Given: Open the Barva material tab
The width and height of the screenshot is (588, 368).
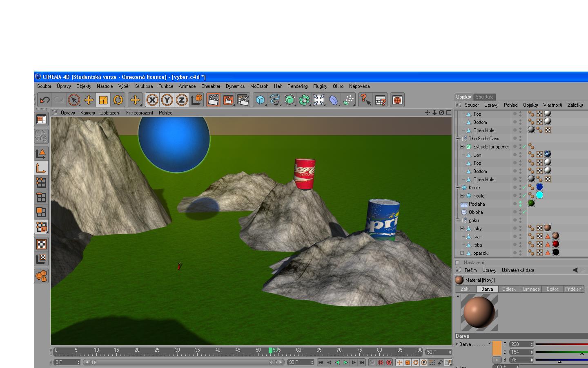Looking at the screenshot, I should click(x=487, y=289).
